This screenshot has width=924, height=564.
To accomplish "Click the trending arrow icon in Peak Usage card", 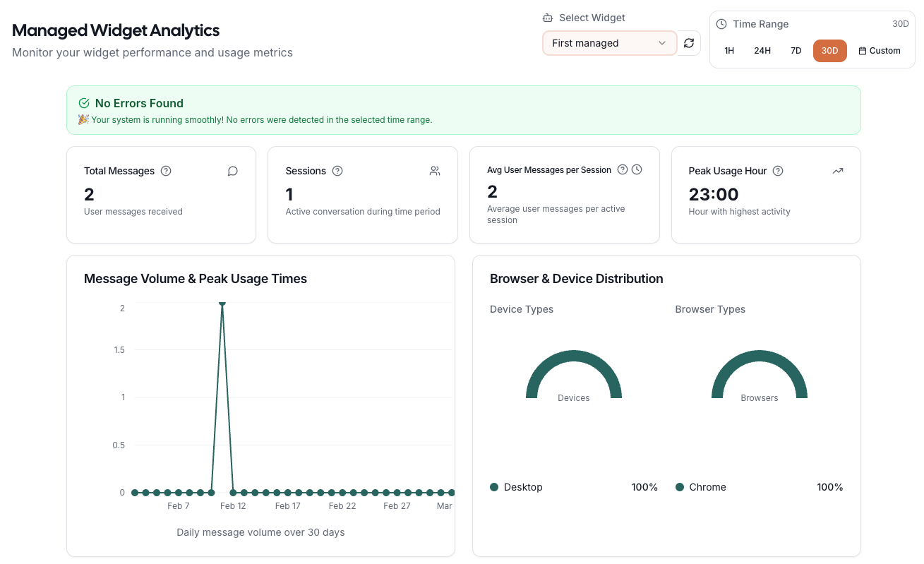I will (x=838, y=171).
